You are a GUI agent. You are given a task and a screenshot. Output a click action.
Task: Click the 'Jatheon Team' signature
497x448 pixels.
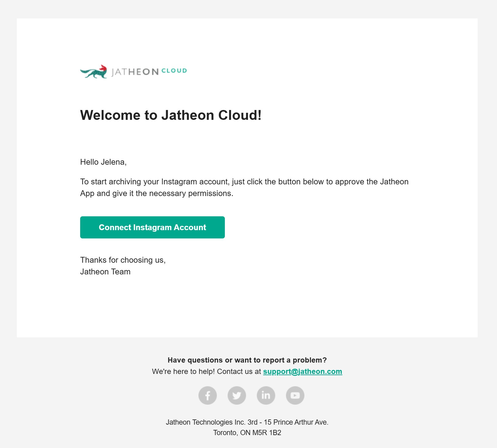tap(105, 272)
